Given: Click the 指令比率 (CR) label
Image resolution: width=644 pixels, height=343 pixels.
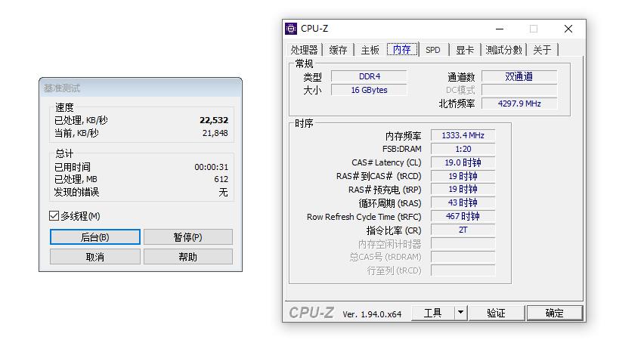Looking at the screenshot, I should (x=394, y=230).
